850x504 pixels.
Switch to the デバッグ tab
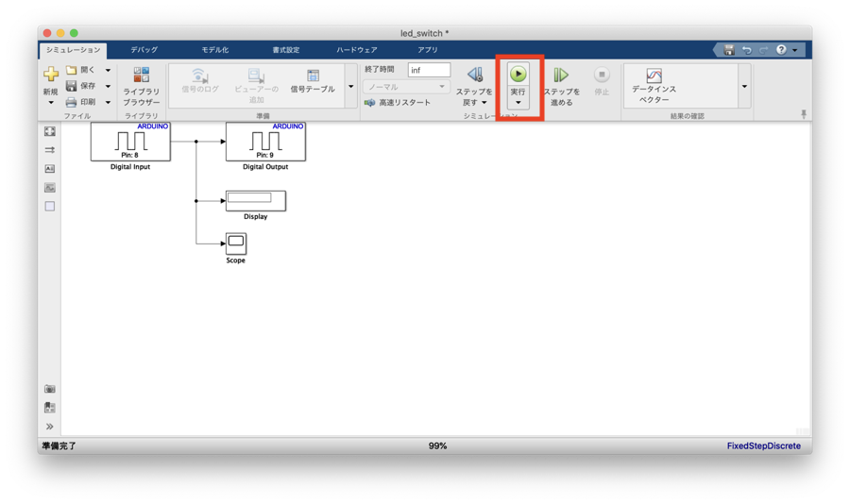pos(144,50)
